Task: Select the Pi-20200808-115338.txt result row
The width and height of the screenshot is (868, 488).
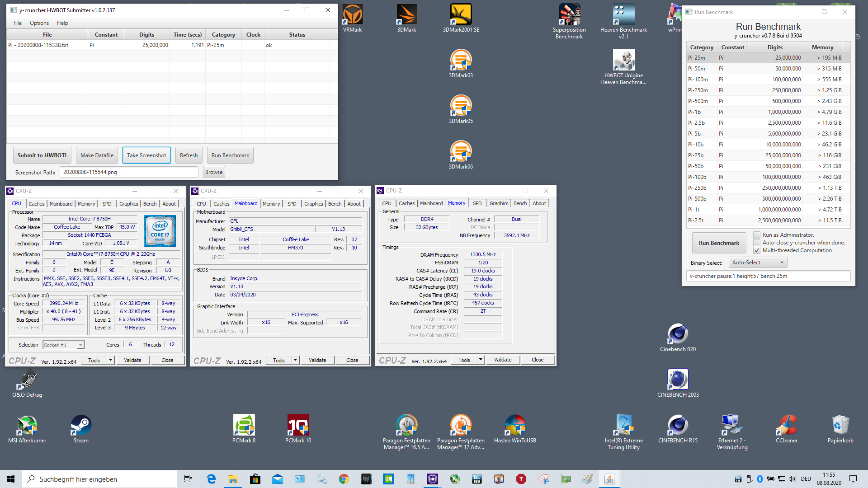Action: 172,45
